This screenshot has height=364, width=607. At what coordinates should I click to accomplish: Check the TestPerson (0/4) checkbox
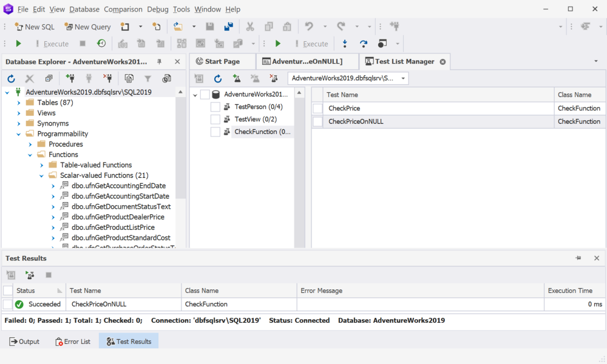(215, 107)
